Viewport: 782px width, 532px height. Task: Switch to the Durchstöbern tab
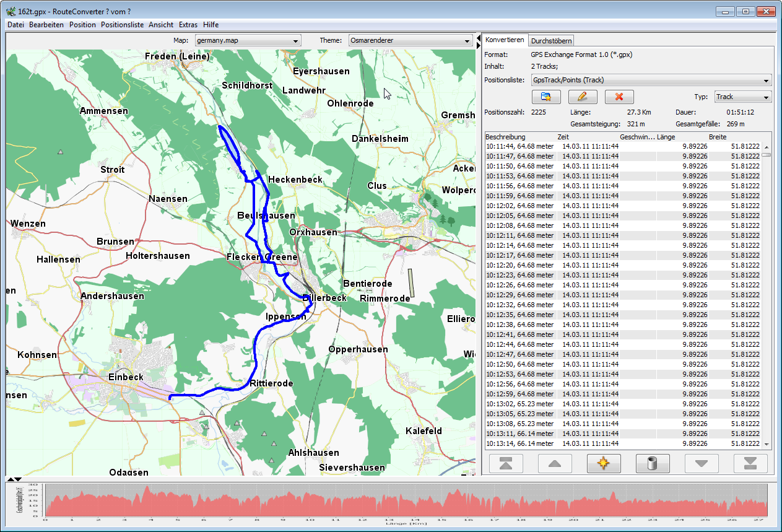(x=551, y=40)
